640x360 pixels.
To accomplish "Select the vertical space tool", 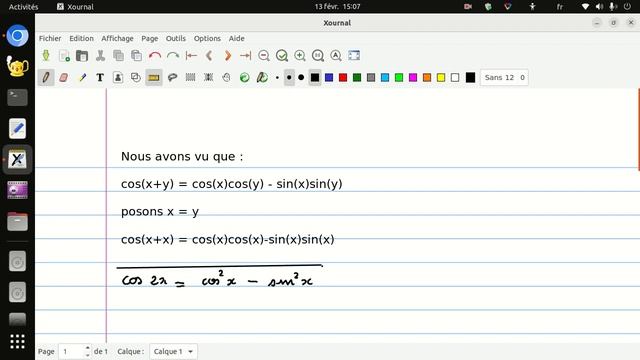I will coord(209,78).
